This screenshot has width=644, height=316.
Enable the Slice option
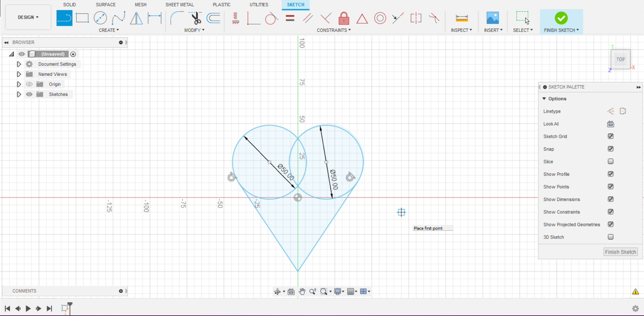(610, 161)
